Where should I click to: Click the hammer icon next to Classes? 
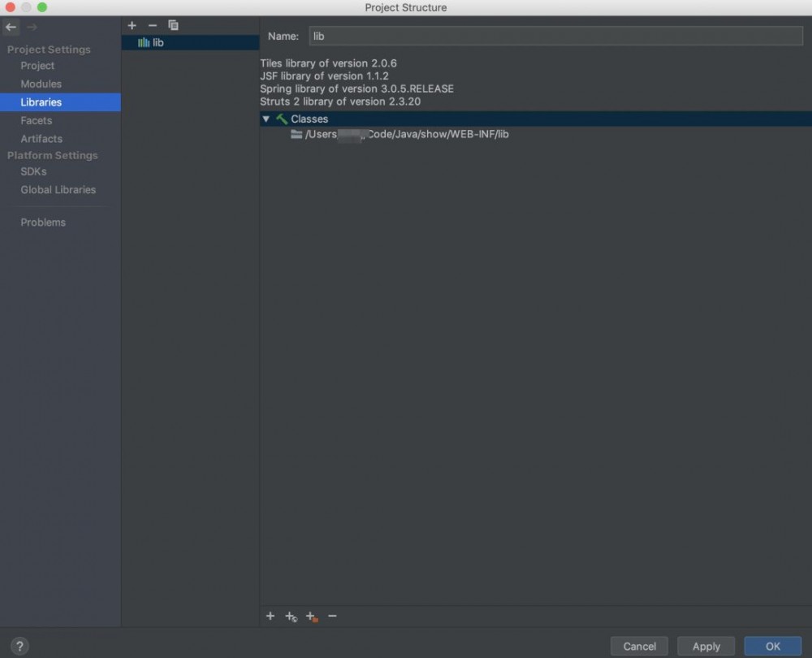281,119
